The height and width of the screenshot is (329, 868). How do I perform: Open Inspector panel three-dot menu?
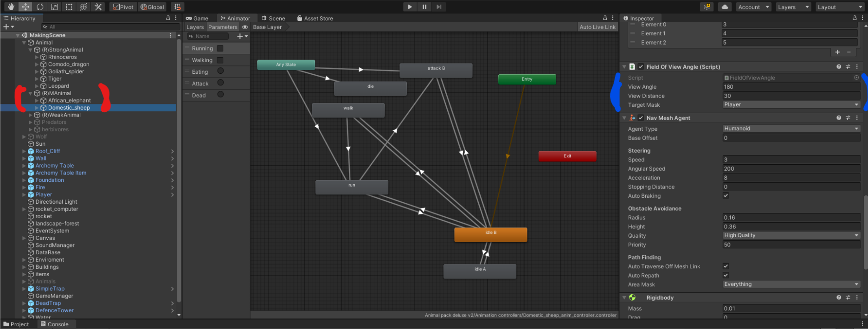pyautogui.click(x=863, y=18)
